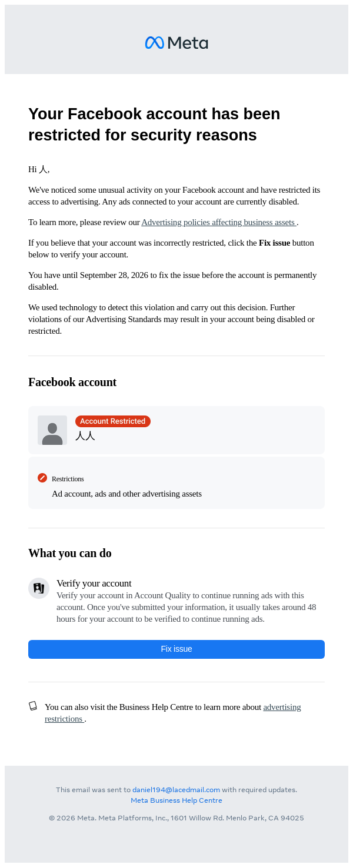Open the Meta Business Help Centre footer link
This screenshot has width=353, height=868.
176,800
